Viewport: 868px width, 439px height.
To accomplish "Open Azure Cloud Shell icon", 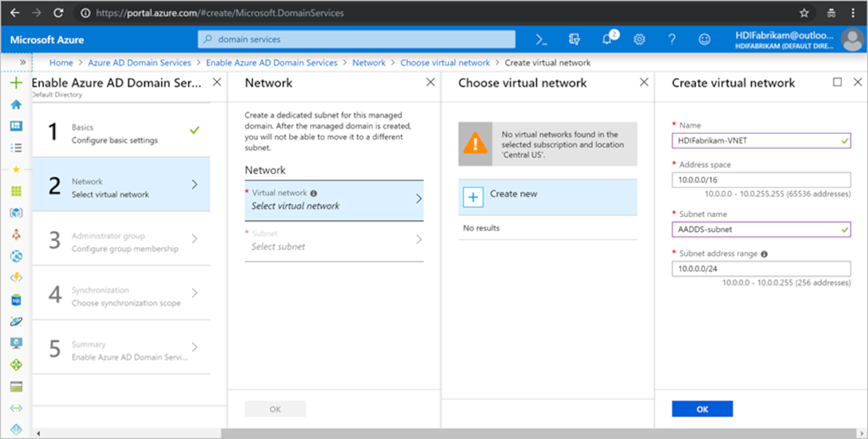I will click(x=541, y=39).
